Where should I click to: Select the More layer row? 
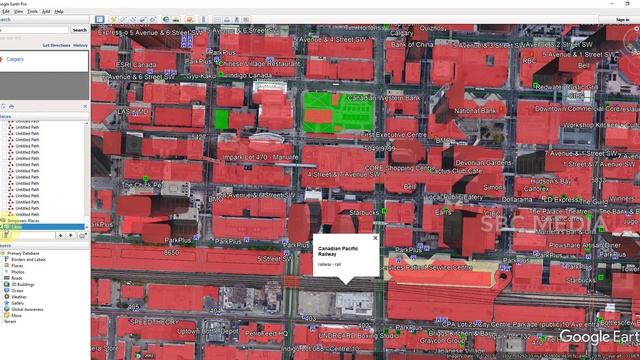point(16,316)
